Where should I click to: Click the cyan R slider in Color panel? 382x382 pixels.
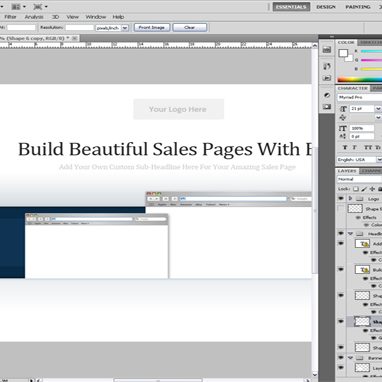point(371,51)
